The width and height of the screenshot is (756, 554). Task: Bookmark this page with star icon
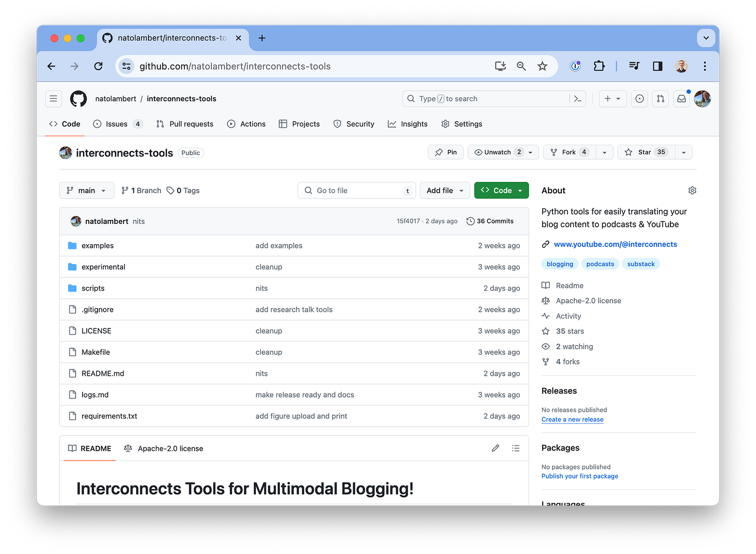[542, 66]
